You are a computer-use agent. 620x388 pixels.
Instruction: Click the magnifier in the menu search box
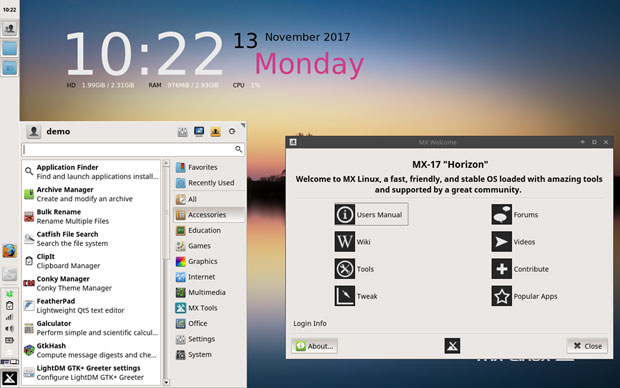(x=238, y=149)
